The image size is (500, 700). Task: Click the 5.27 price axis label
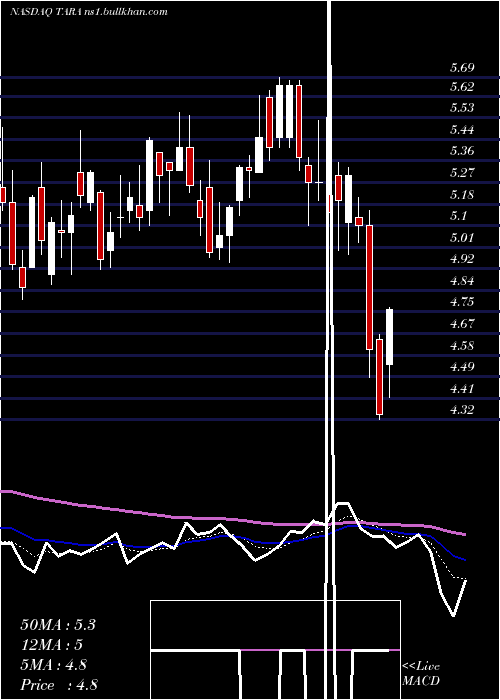click(x=462, y=173)
